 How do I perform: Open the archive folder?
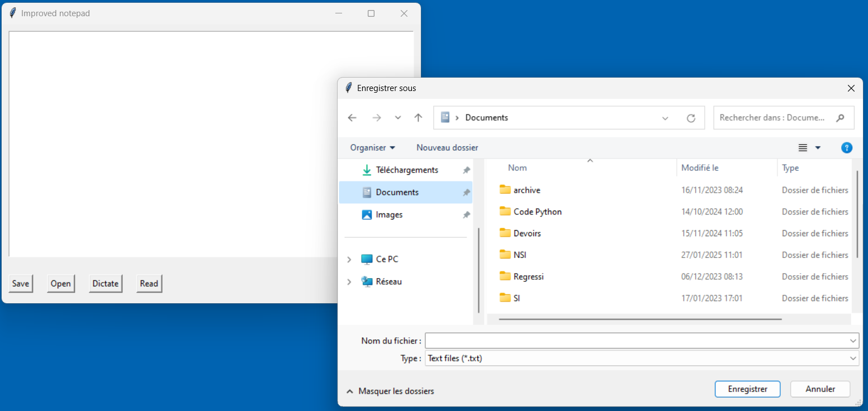point(527,190)
